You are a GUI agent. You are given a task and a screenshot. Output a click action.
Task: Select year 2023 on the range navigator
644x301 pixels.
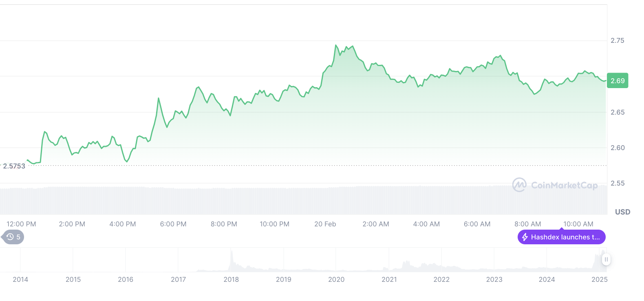click(x=494, y=279)
